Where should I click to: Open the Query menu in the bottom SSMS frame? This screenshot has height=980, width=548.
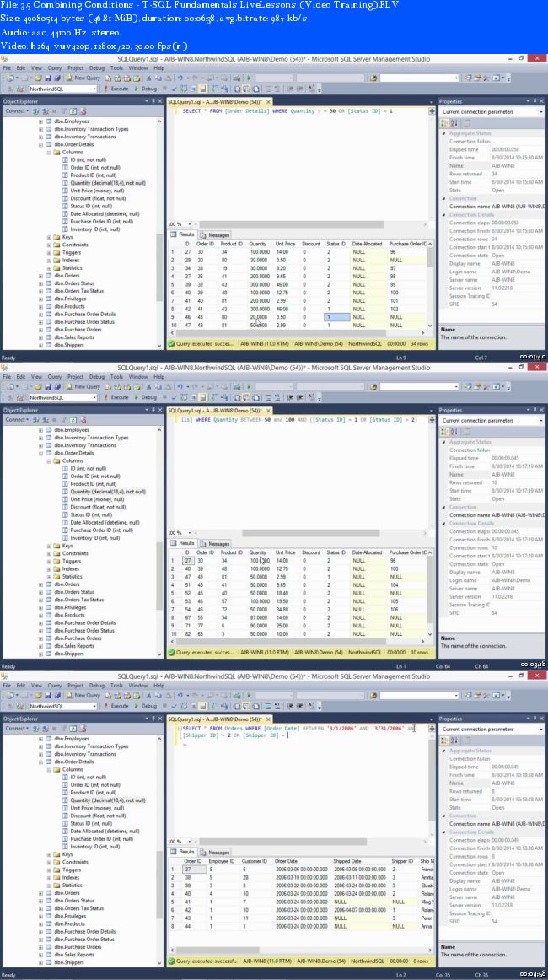[55, 685]
